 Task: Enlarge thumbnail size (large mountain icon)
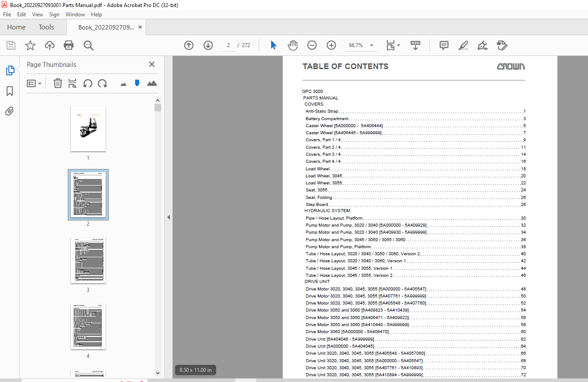coord(152,83)
